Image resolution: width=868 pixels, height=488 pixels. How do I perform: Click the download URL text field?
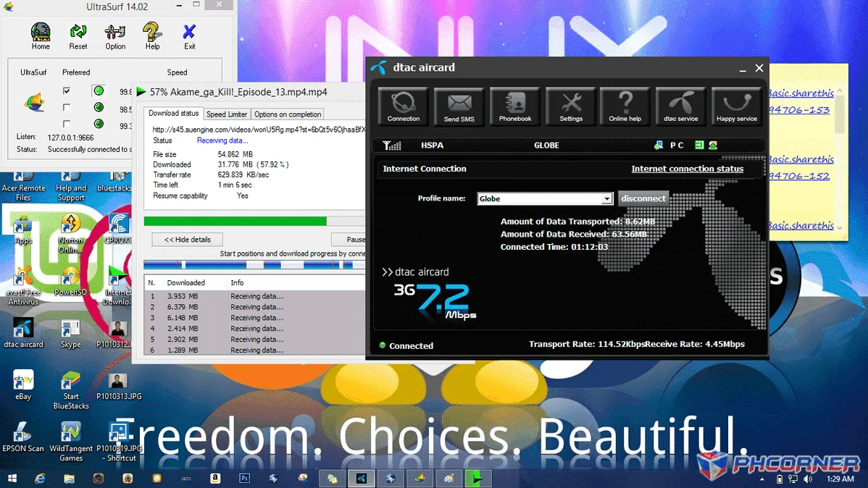point(259,130)
